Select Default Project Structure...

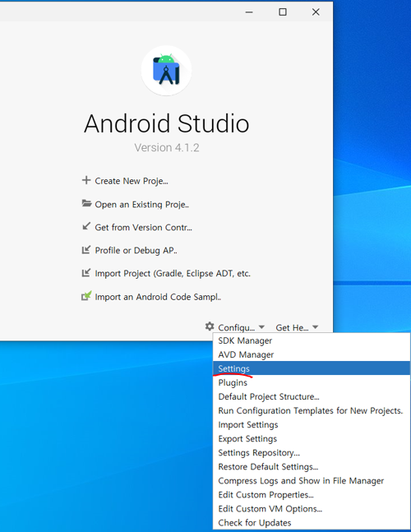click(312, 396)
